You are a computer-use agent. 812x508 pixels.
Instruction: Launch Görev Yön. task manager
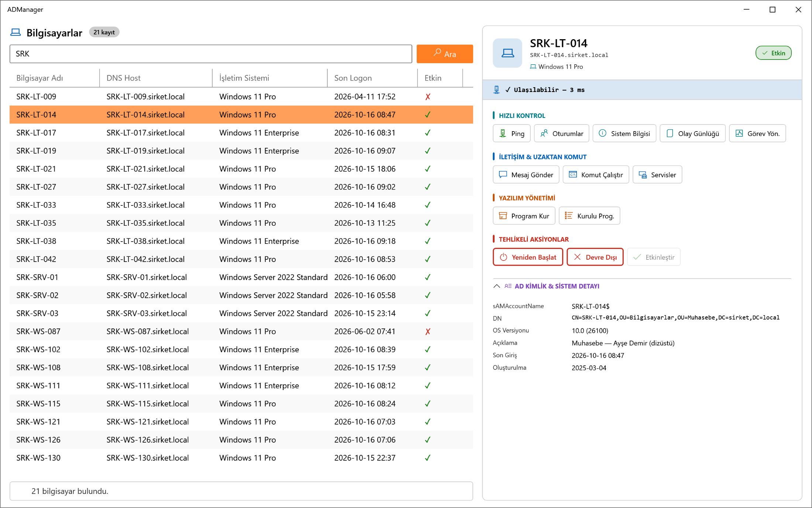(x=757, y=133)
